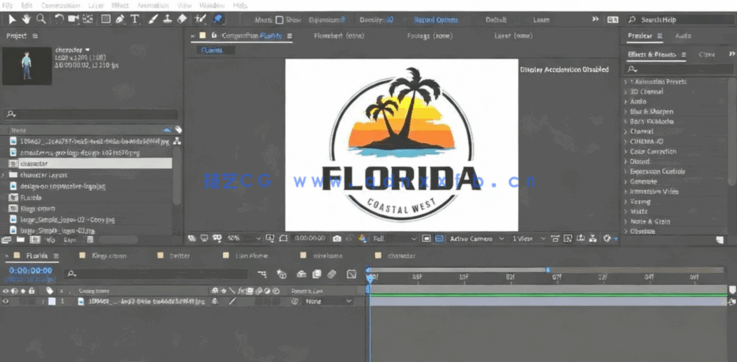Viewport: 737px width, 362px height.
Task: Open the Composition menu
Action: (x=61, y=6)
